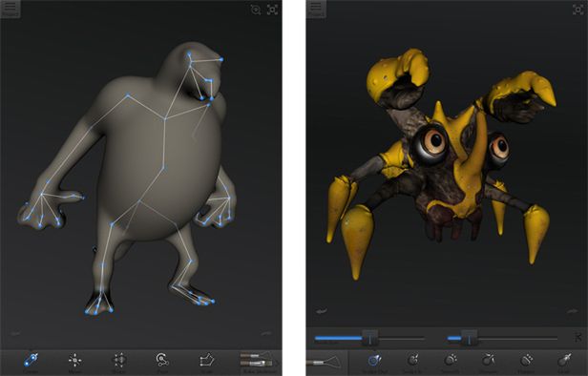588x376 pixels.
Task: Tap the redo arrow in crab screen
Action: [x=572, y=311]
